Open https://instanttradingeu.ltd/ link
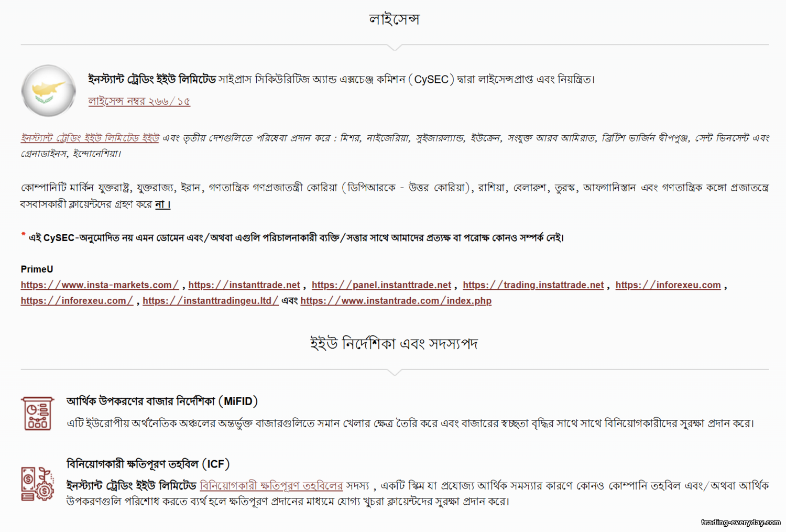This screenshot has width=786, height=532. [x=211, y=301]
